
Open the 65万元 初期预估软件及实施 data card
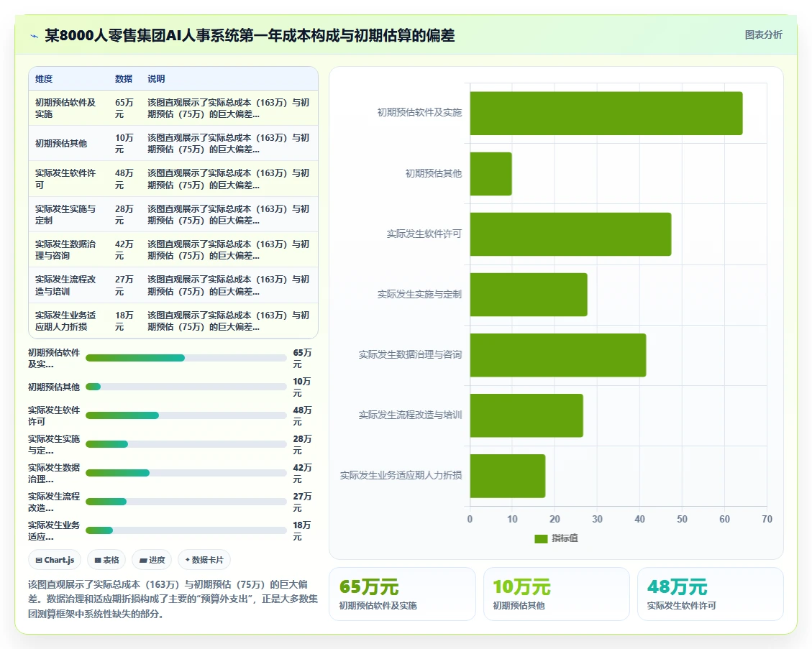point(402,594)
